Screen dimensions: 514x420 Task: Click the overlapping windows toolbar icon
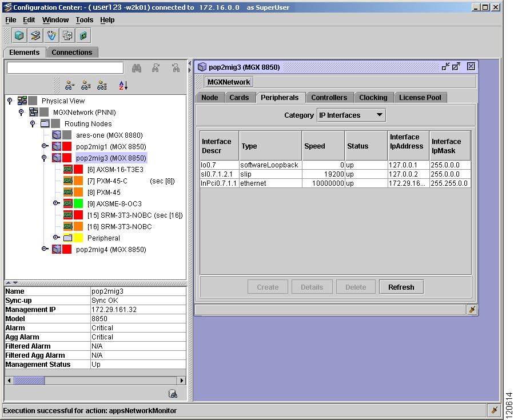point(67,35)
